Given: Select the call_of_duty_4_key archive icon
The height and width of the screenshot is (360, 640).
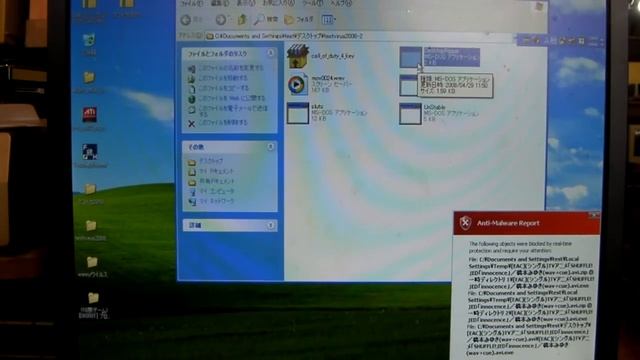Looking at the screenshot, I should coord(298,56).
